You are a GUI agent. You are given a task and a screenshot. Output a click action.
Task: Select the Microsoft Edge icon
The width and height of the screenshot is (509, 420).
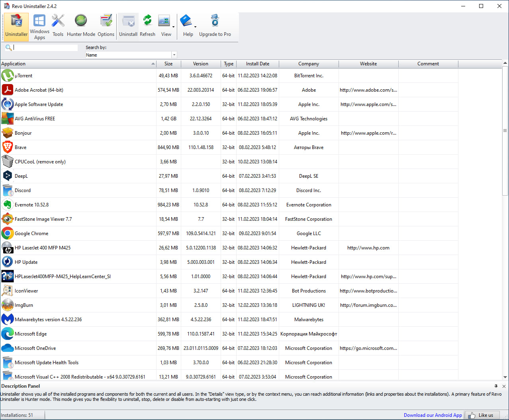[7, 334]
